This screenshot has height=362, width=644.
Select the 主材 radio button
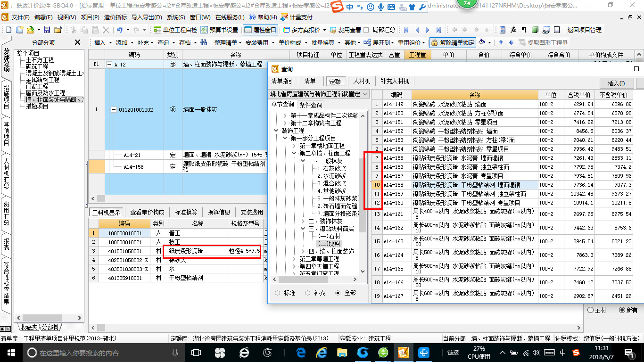[x=591, y=310]
